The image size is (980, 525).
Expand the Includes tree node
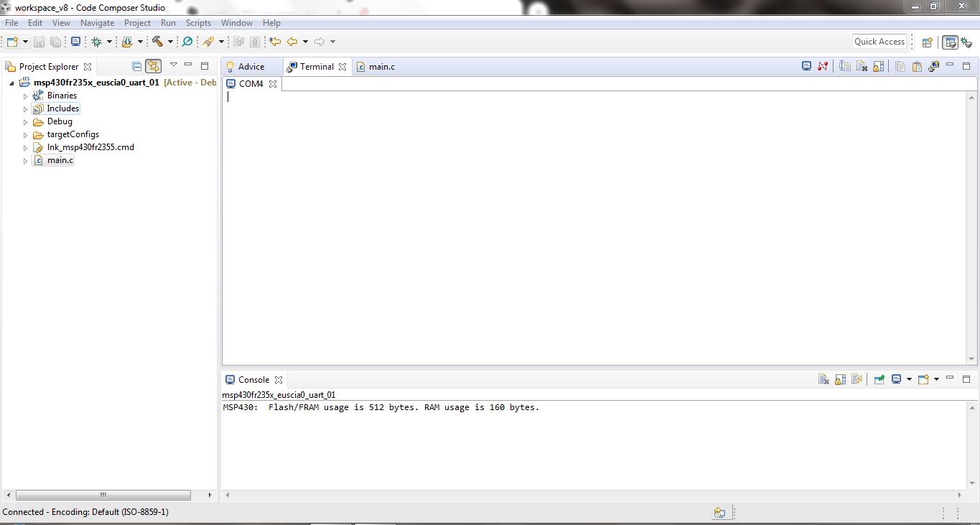pyautogui.click(x=25, y=109)
